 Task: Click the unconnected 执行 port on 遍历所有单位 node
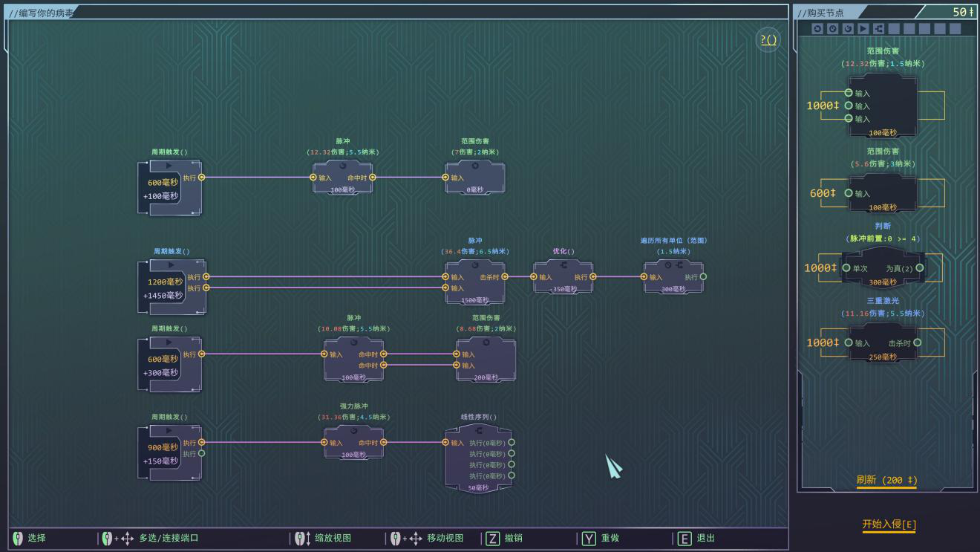(703, 277)
